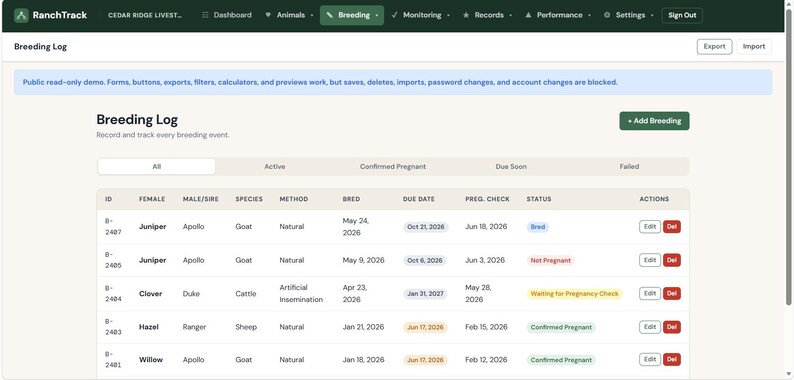Click the Settings gear icon
Screen dimensions: 794x380
(607, 15)
